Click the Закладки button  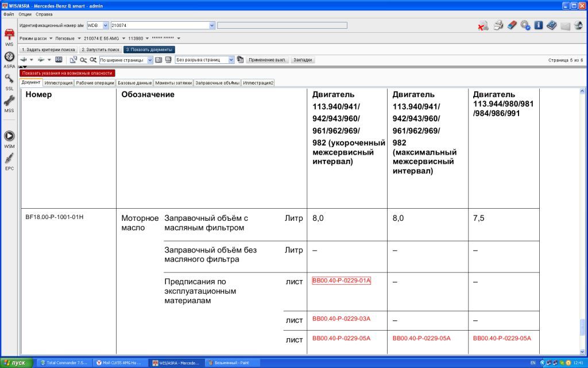click(x=303, y=60)
